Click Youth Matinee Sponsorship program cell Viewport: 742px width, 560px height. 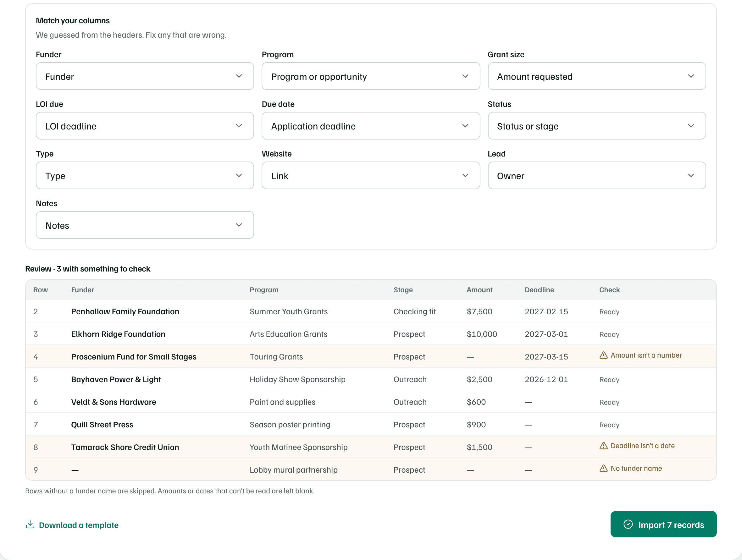click(x=298, y=447)
